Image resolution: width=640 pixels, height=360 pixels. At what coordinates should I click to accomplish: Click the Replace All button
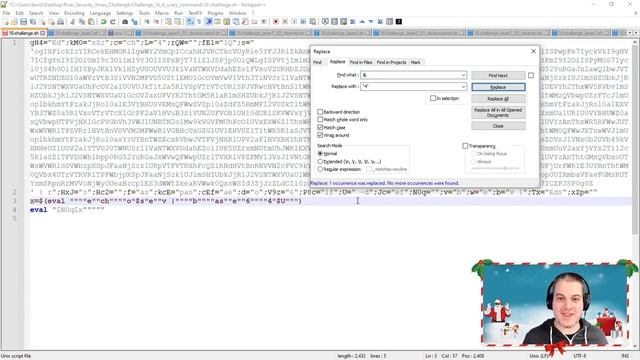click(498, 99)
